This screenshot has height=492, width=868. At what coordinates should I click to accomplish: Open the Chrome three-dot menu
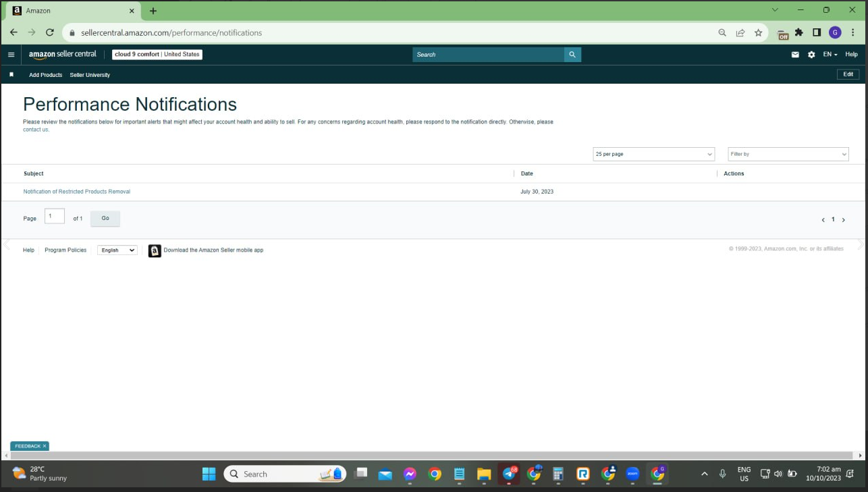coord(853,32)
